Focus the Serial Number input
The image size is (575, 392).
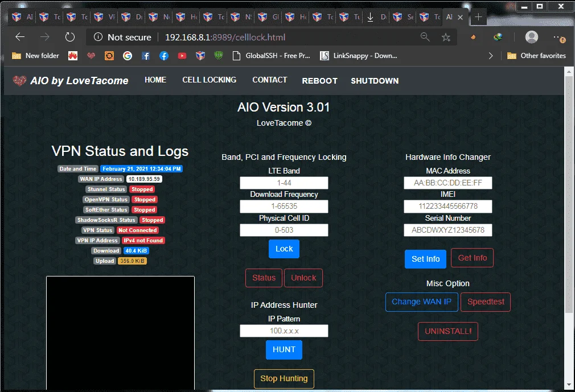click(x=447, y=230)
